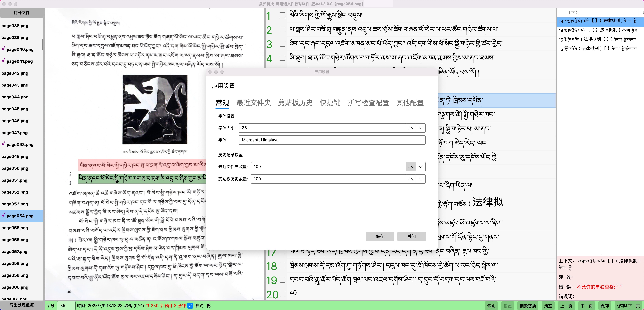Image resolution: width=644 pixels, height=310 pixels.
Task: Click the 识别 button
Action: [491, 306]
